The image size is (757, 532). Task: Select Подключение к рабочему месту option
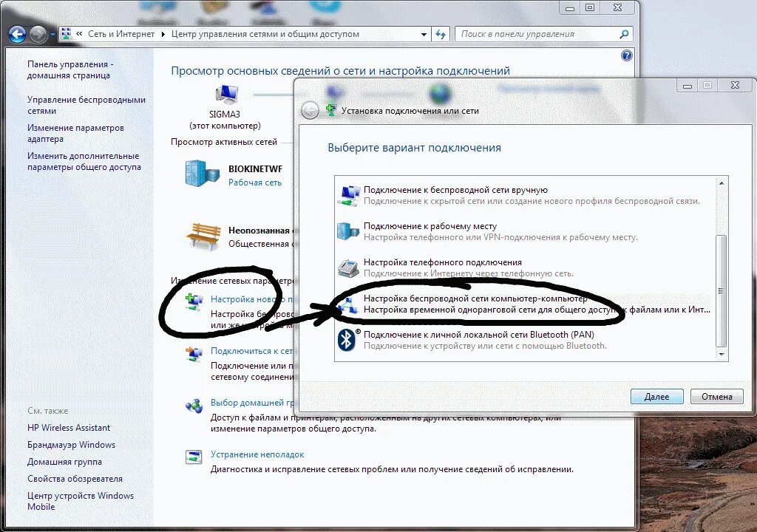tap(526, 232)
